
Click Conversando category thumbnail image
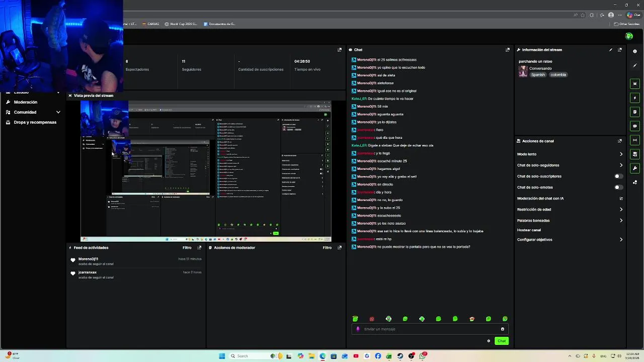[523, 71]
